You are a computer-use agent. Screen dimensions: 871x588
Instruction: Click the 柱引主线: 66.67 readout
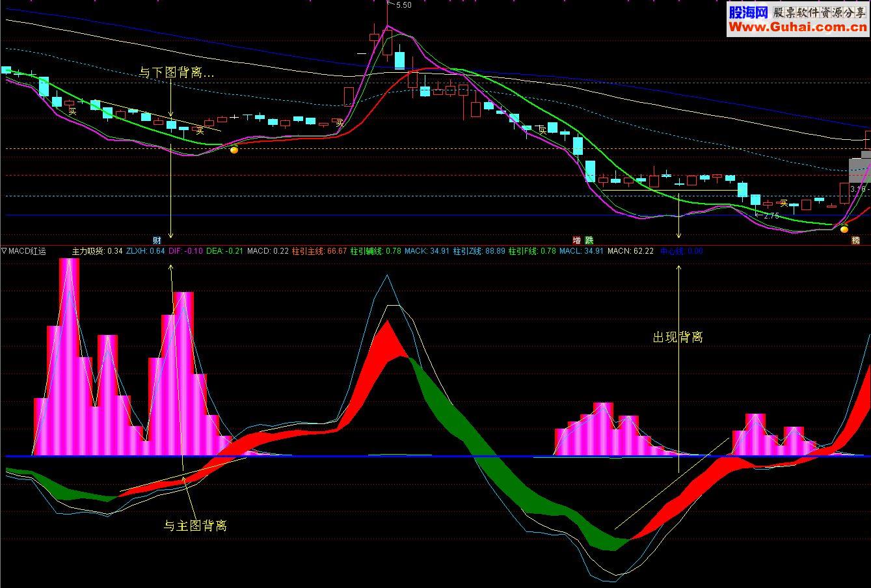319,251
